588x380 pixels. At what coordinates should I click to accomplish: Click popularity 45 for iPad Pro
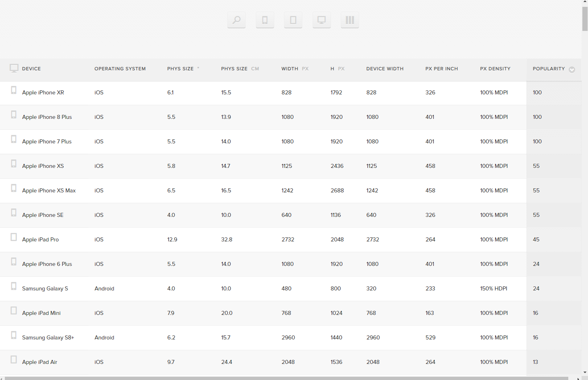[536, 239]
